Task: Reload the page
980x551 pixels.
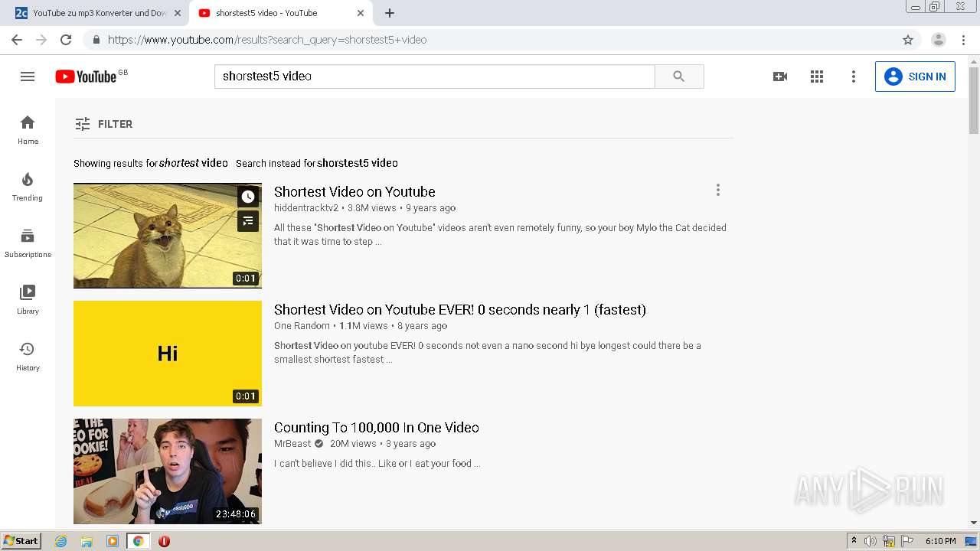Action: point(66,40)
